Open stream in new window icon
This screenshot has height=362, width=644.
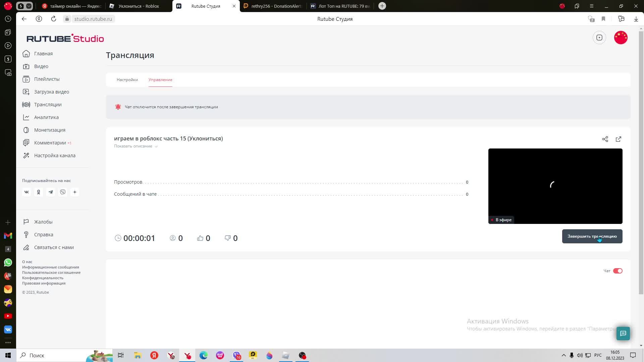[x=618, y=139]
